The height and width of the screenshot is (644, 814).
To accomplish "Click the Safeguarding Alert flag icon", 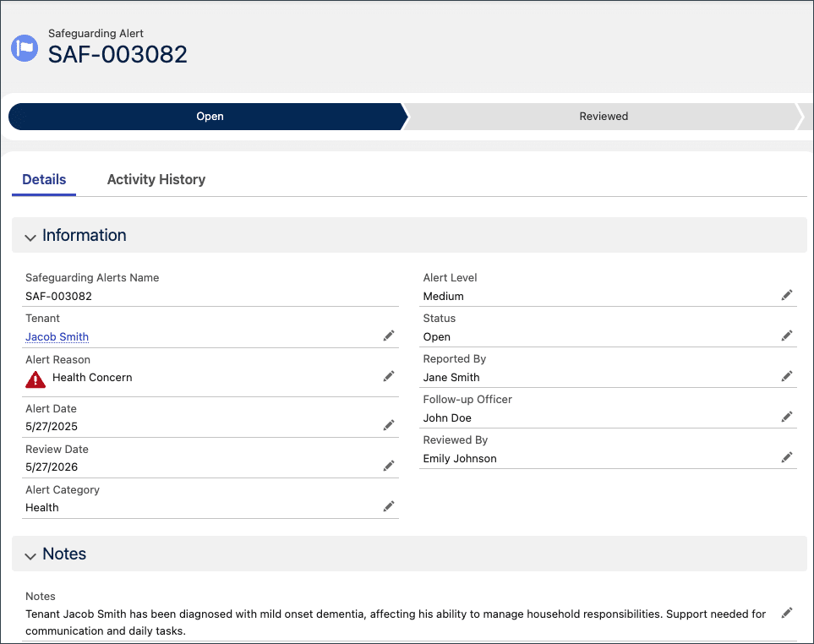I will point(25,48).
